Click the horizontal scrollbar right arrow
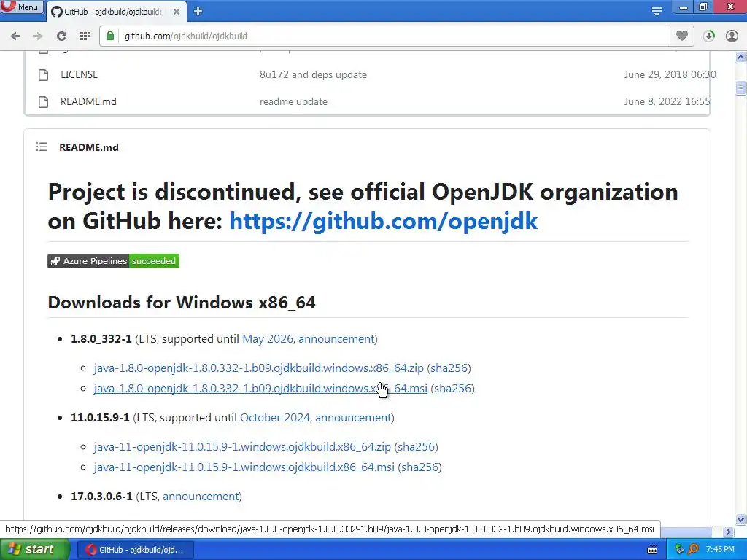Viewport: 747px width, 560px height. pyautogui.click(x=729, y=532)
